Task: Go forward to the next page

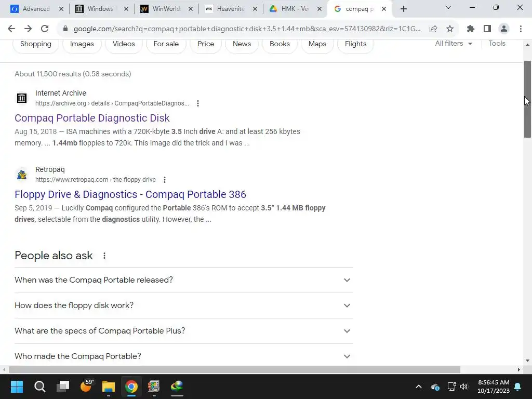Action: coord(28,29)
